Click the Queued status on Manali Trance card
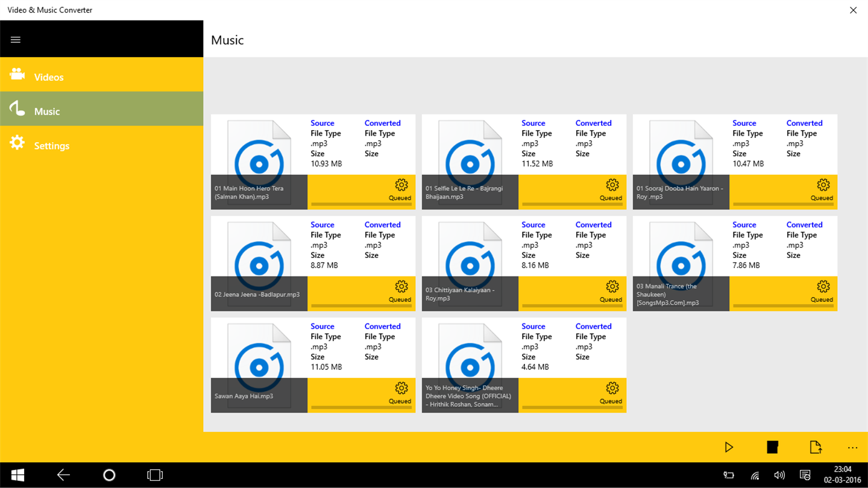 coord(822,299)
